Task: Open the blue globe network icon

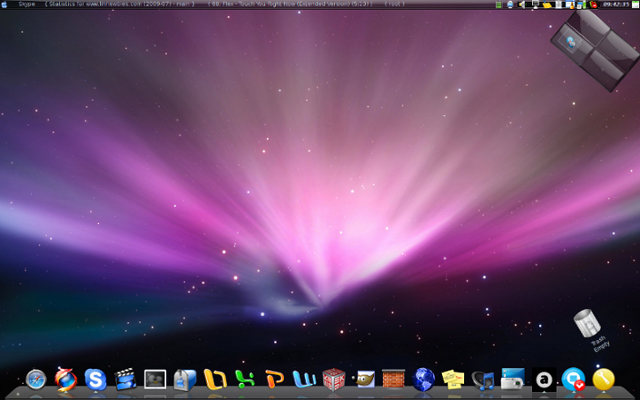Action: click(423, 380)
